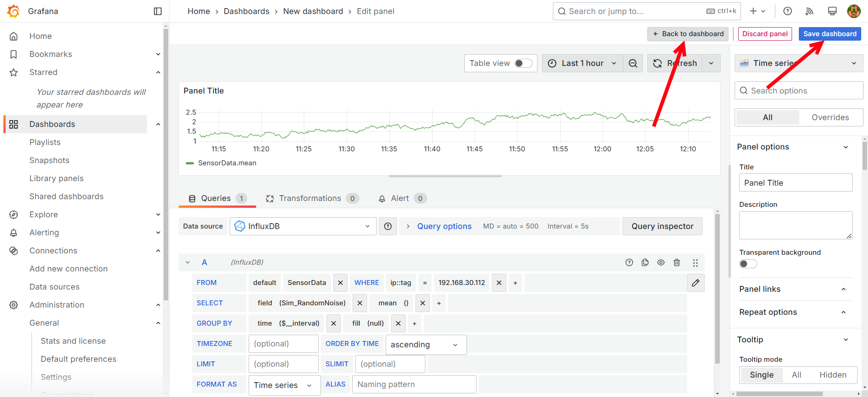Image resolution: width=868 pixels, height=397 pixels.
Task: Open the news feed icon in the header
Action: click(810, 11)
